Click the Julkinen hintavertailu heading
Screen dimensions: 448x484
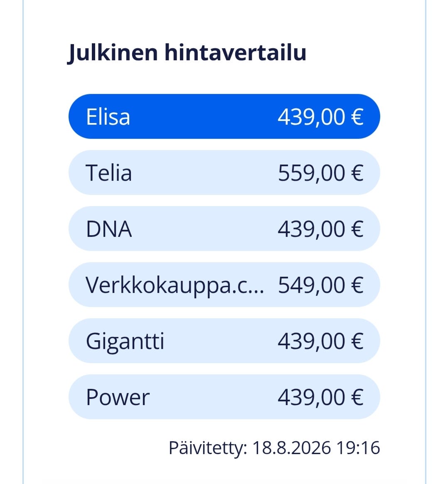(187, 53)
